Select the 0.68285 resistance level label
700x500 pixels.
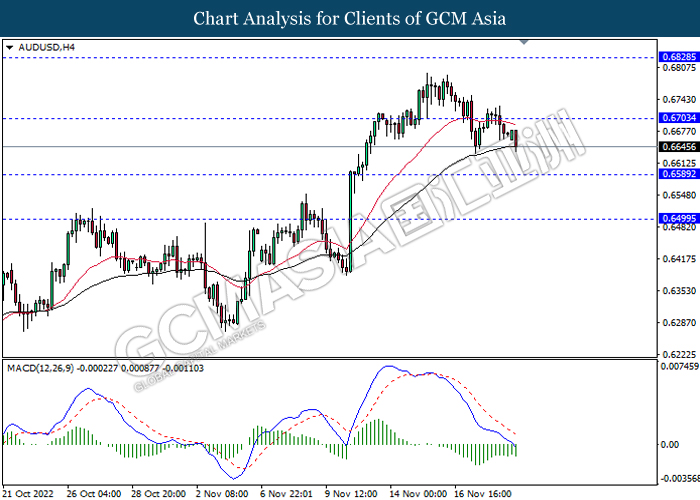click(x=679, y=57)
